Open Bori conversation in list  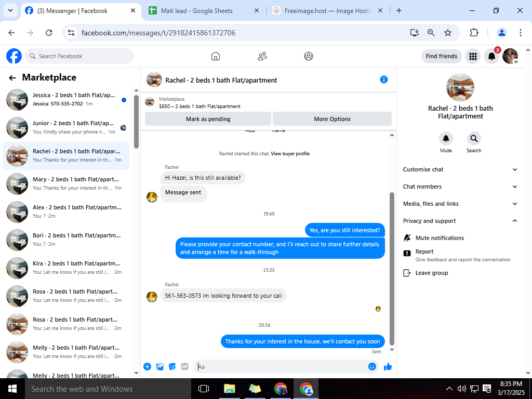point(66,240)
